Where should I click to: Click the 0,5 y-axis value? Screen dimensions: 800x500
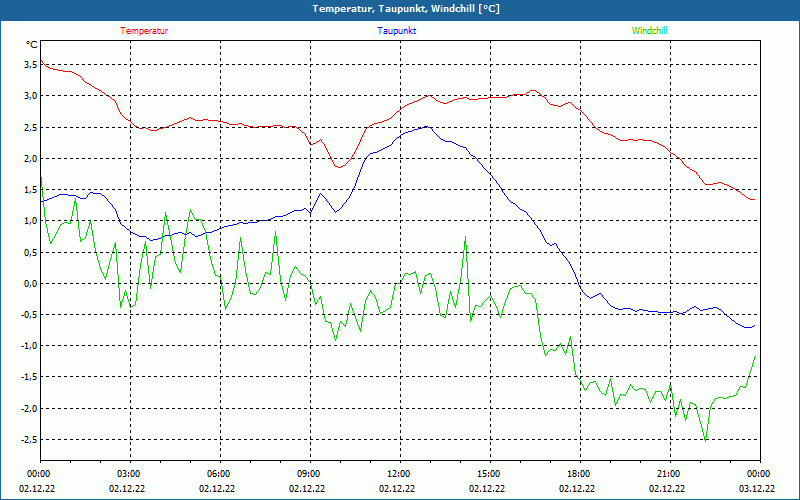(x=30, y=252)
